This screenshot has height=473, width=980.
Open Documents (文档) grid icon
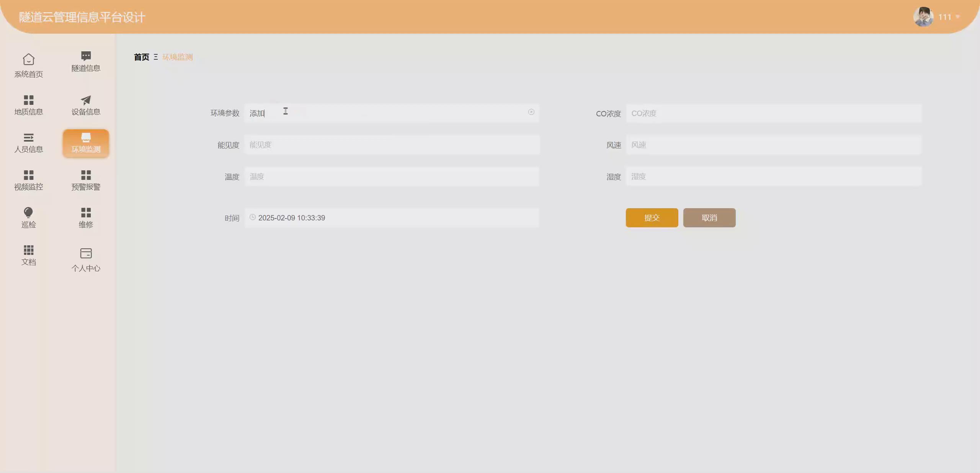coord(29,250)
